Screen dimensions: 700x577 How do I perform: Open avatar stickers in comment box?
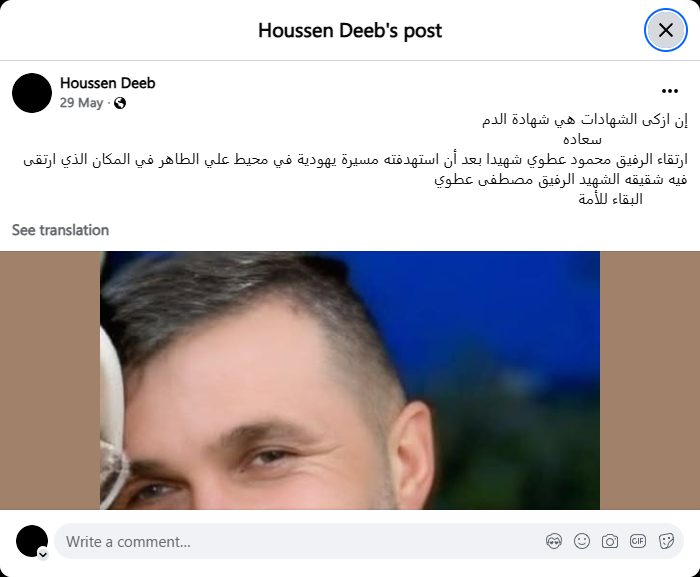point(554,541)
